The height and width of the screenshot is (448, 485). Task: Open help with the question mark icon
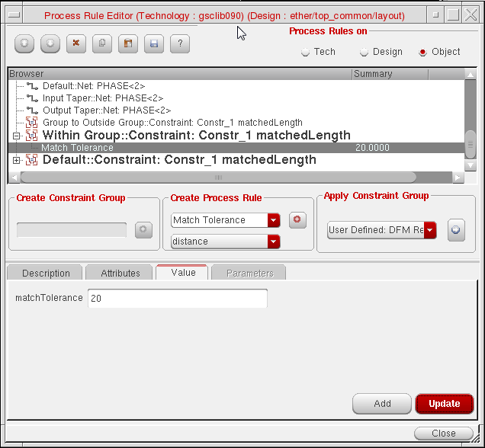click(x=180, y=44)
